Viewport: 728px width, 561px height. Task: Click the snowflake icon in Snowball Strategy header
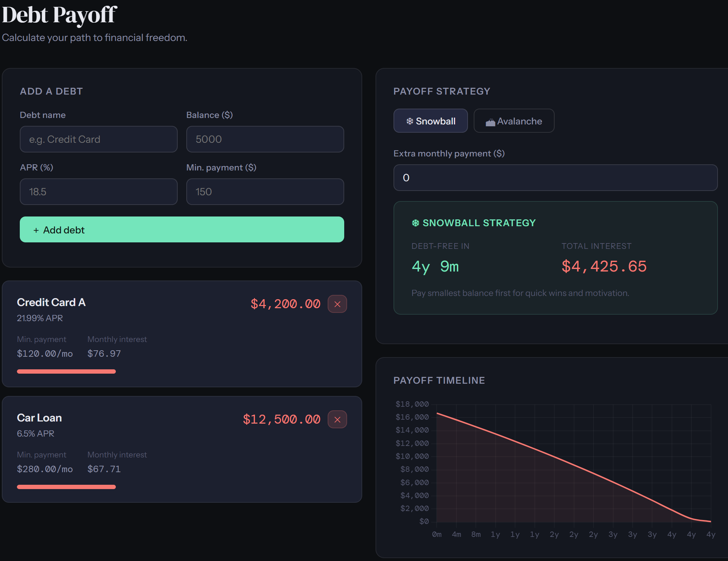point(415,223)
